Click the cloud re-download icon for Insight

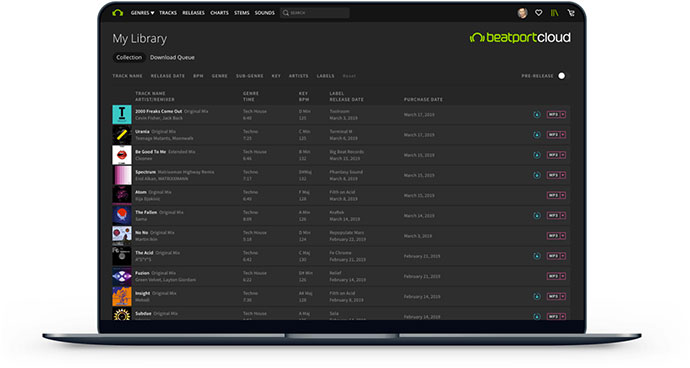tap(537, 297)
